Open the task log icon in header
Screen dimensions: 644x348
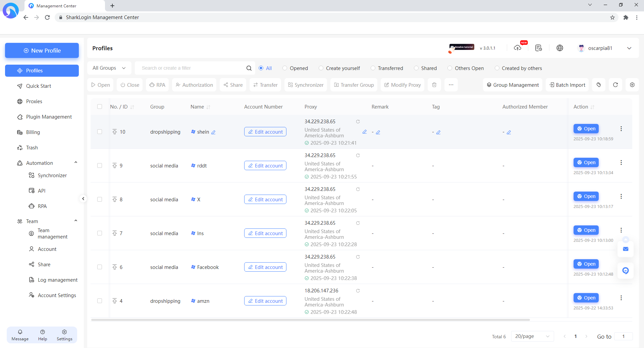[x=539, y=48]
